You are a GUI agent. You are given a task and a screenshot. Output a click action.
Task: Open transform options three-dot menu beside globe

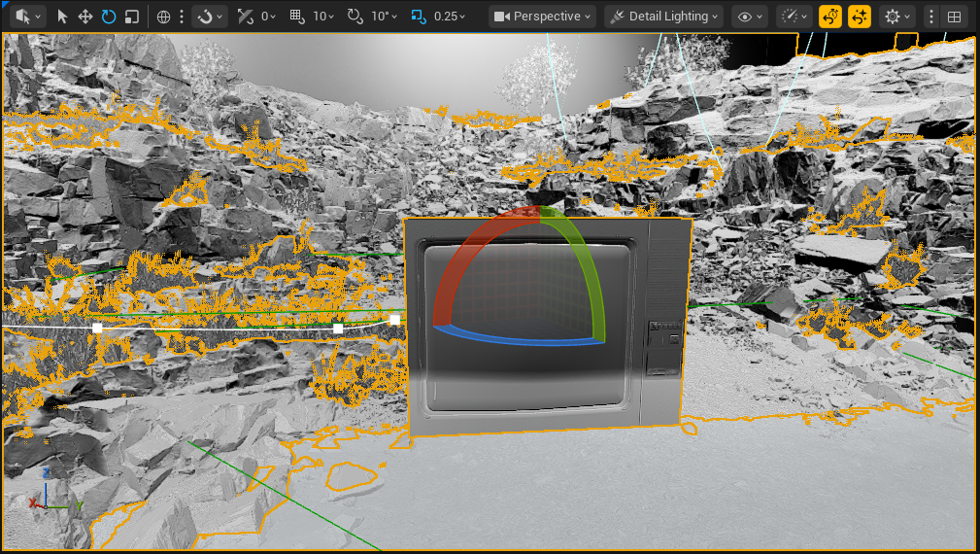(182, 17)
